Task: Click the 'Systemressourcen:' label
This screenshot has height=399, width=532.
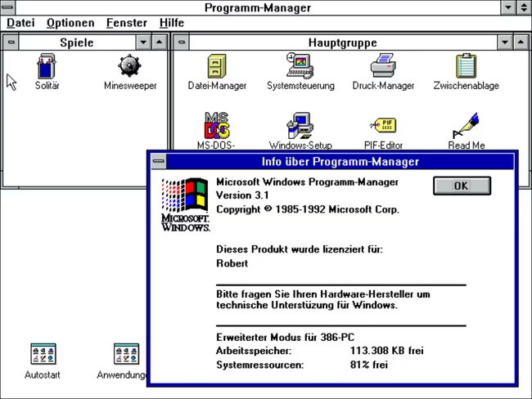Action: [x=260, y=365]
